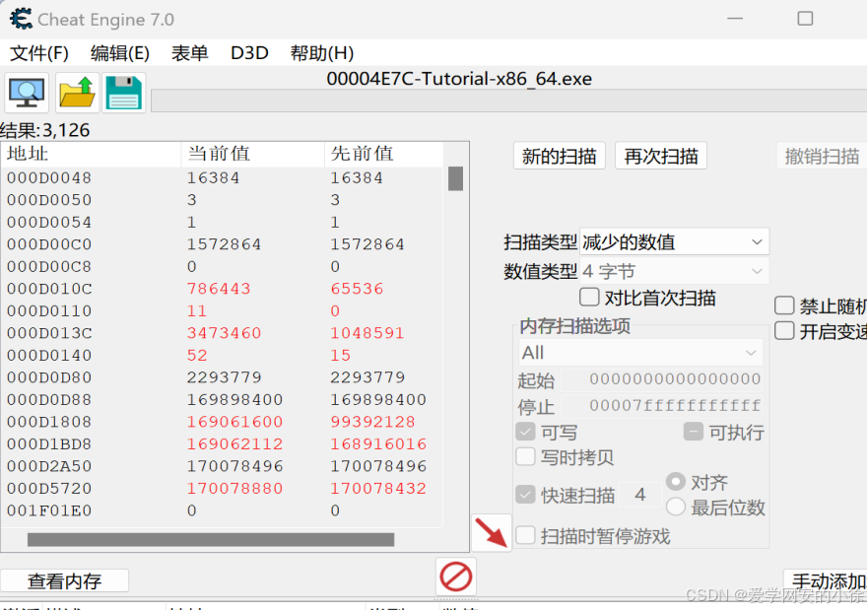Open the 编辑(E) menu
868x610 pixels.
tap(119, 53)
